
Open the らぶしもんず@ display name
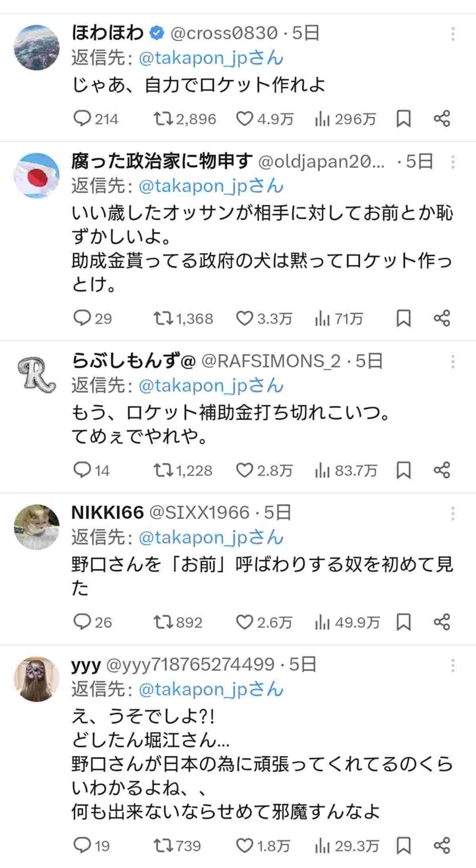click(133, 361)
